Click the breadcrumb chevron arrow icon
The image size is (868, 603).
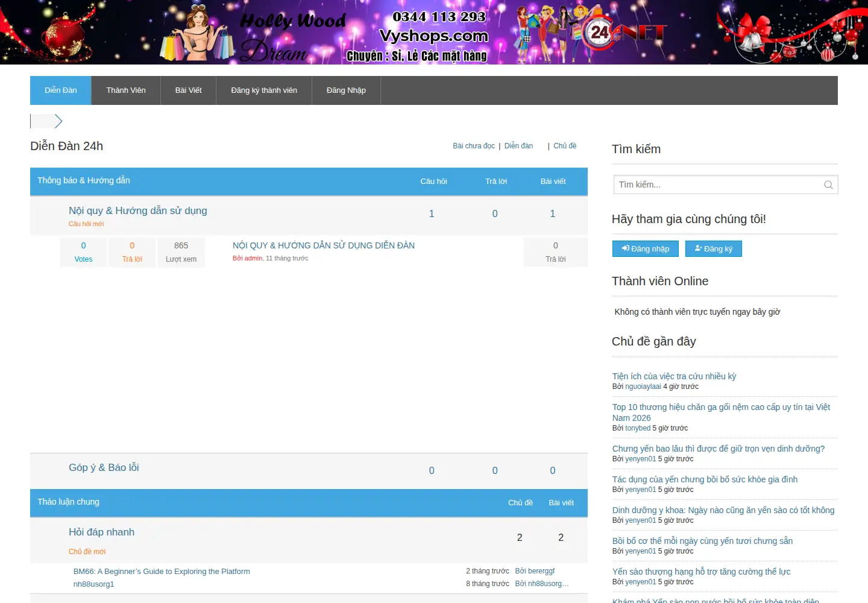[x=58, y=121]
